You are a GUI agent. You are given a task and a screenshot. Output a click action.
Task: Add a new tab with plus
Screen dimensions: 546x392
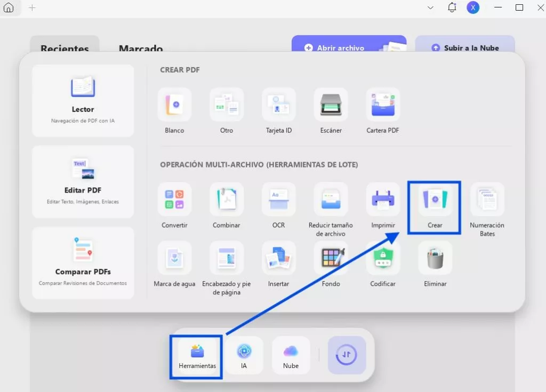pyautogui.click(x=32, y=7)
